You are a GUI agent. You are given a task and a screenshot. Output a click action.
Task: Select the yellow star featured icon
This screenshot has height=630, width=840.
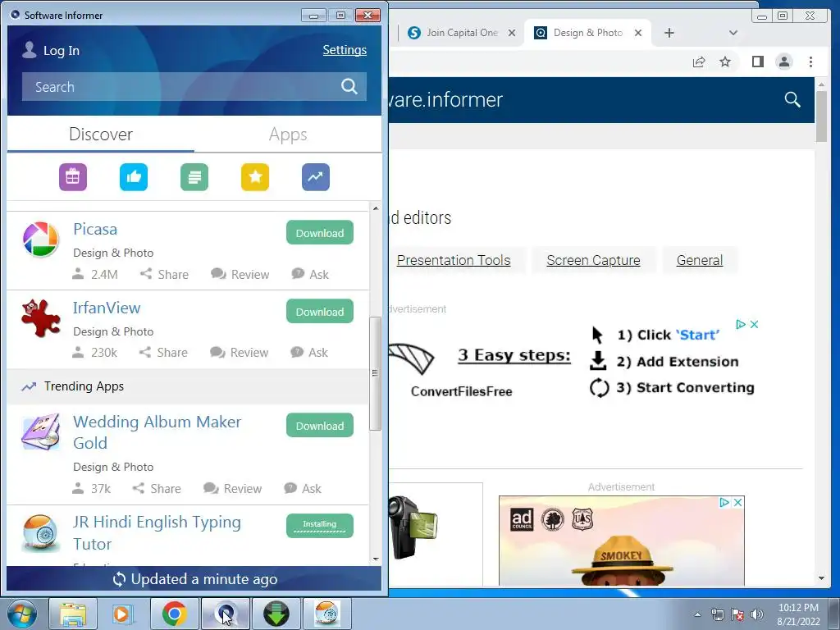click(255, 177)
